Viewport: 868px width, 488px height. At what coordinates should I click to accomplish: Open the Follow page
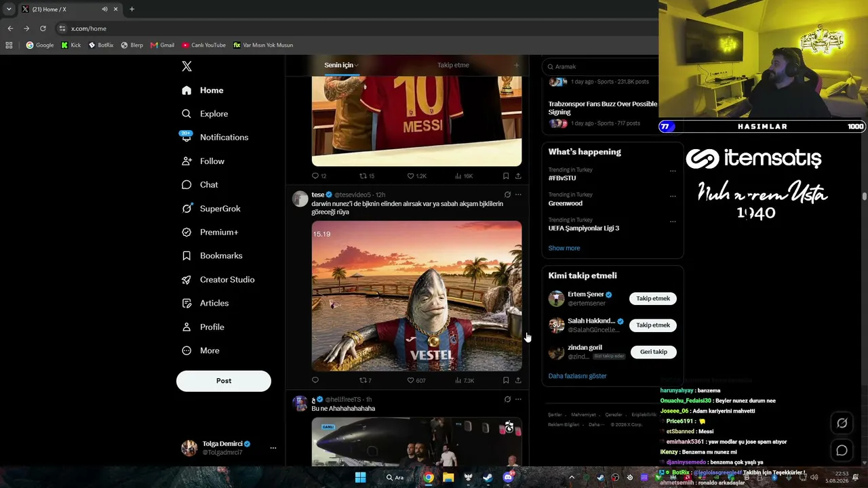pyautogui.click(x=203, y=161)
